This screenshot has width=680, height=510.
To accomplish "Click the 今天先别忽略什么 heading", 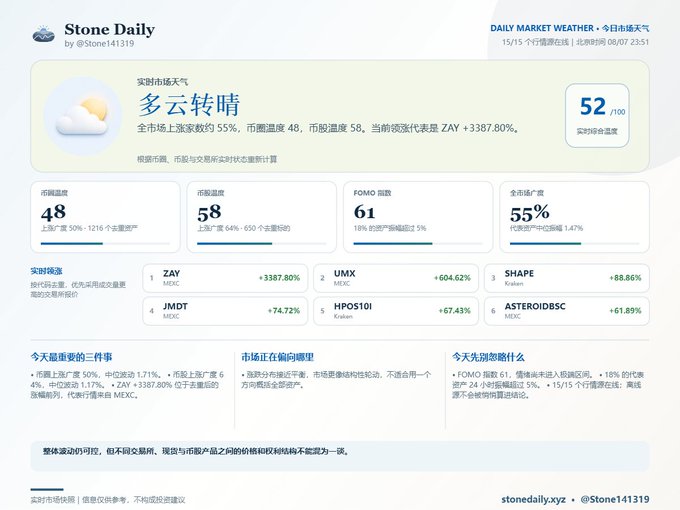I will [x=488, y=357].
